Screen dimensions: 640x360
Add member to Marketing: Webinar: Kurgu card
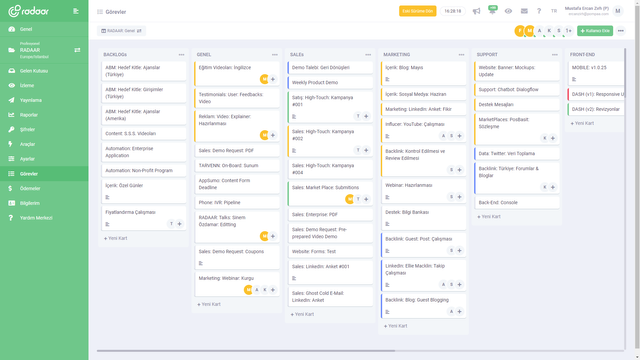273,290
